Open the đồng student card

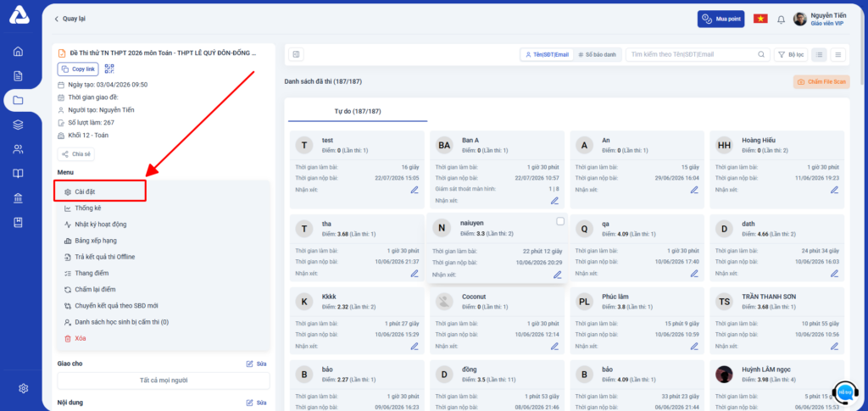497,386
